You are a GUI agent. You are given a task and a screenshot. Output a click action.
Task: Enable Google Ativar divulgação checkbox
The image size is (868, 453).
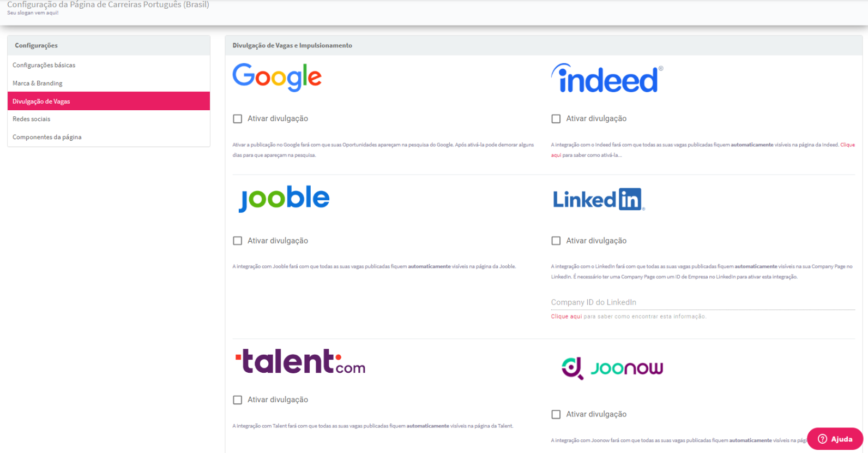point(238,118)
